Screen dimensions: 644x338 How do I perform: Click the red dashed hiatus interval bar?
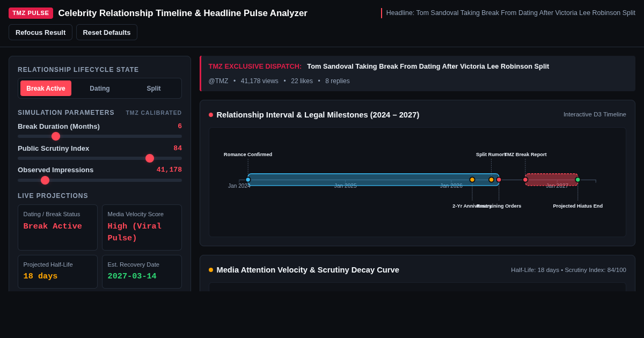[x=552, y=180]
